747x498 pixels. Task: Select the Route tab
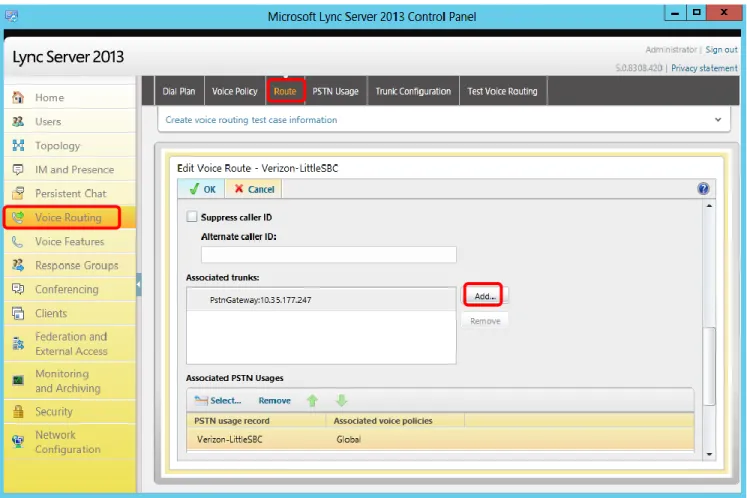pyautogui.click(x=285, y=91)
